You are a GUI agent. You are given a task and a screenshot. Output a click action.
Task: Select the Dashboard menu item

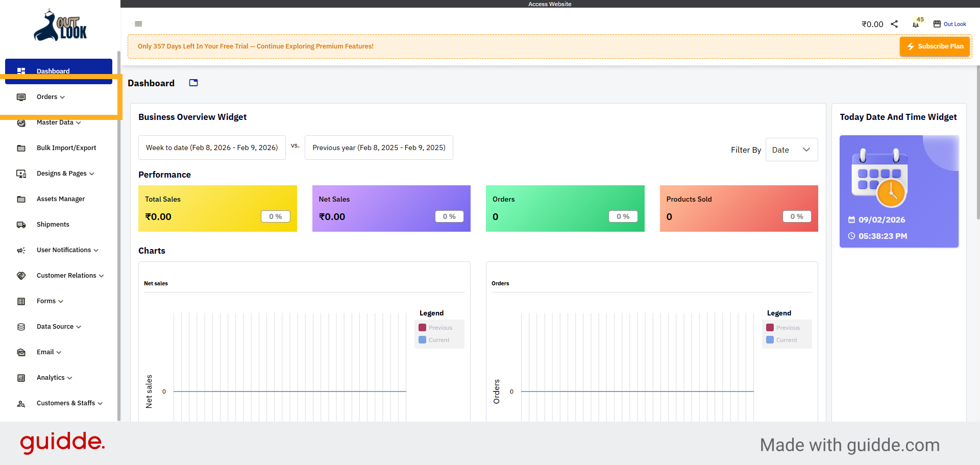click(x=54, y=71)
